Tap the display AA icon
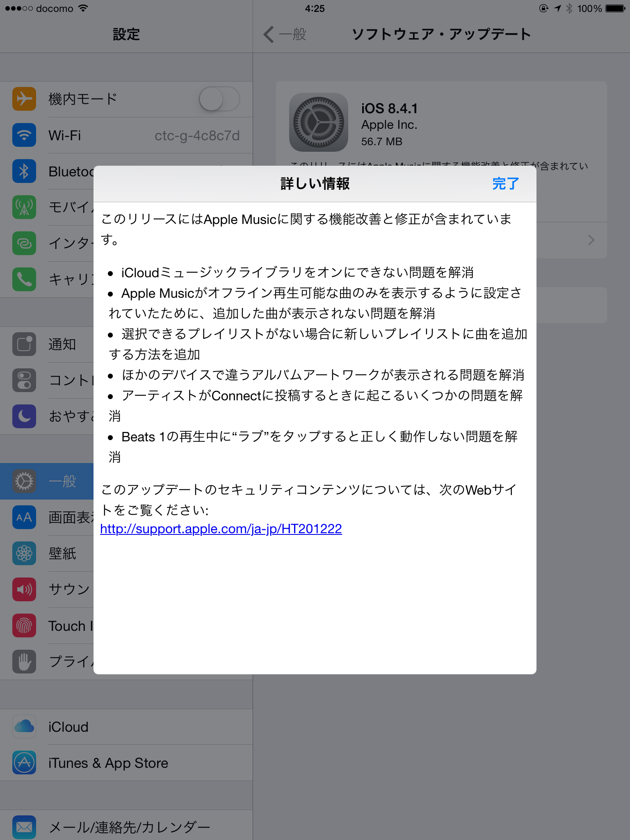 point(24,517)
